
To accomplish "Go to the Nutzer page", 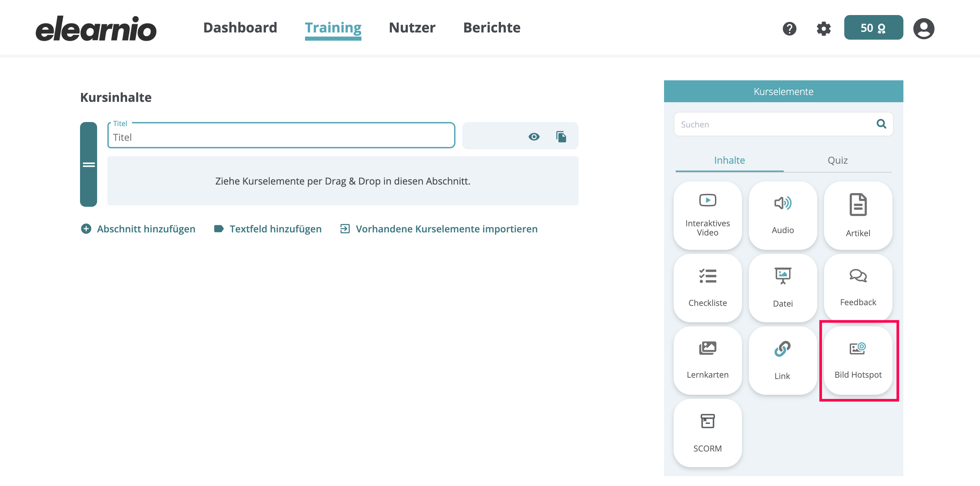I will [412, 28].
